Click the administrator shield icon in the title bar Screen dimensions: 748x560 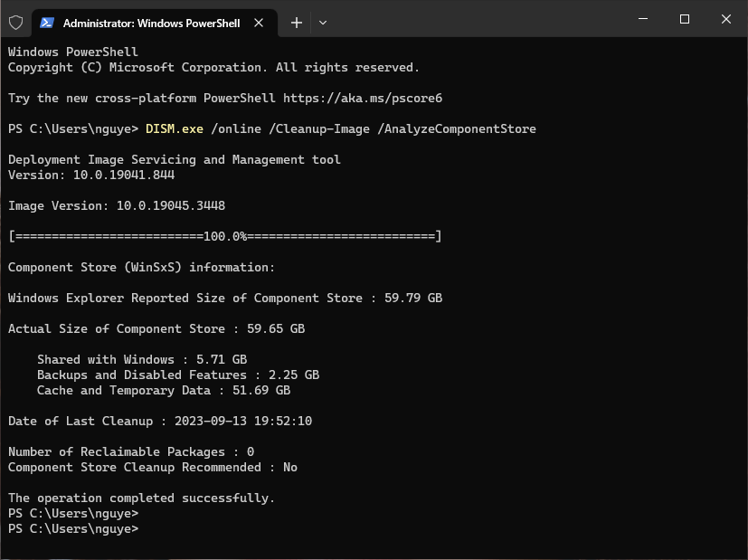coord(15,23)
